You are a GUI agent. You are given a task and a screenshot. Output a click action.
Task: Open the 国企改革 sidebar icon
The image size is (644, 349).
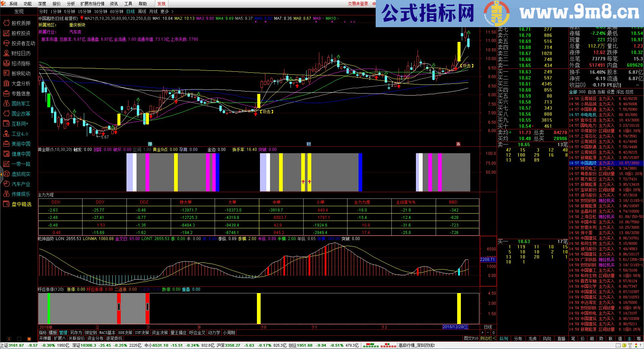(x=6, y=113)
